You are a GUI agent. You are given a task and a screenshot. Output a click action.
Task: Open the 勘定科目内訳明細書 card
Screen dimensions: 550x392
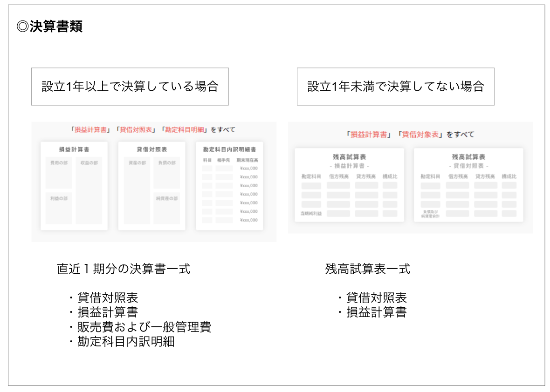pos(229,186)
